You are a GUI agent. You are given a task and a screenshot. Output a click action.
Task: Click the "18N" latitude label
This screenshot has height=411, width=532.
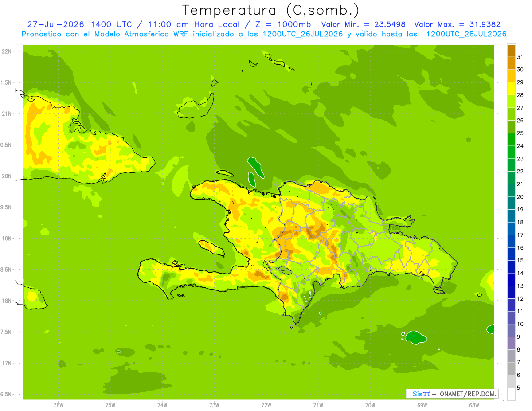(x=7, y=301)
